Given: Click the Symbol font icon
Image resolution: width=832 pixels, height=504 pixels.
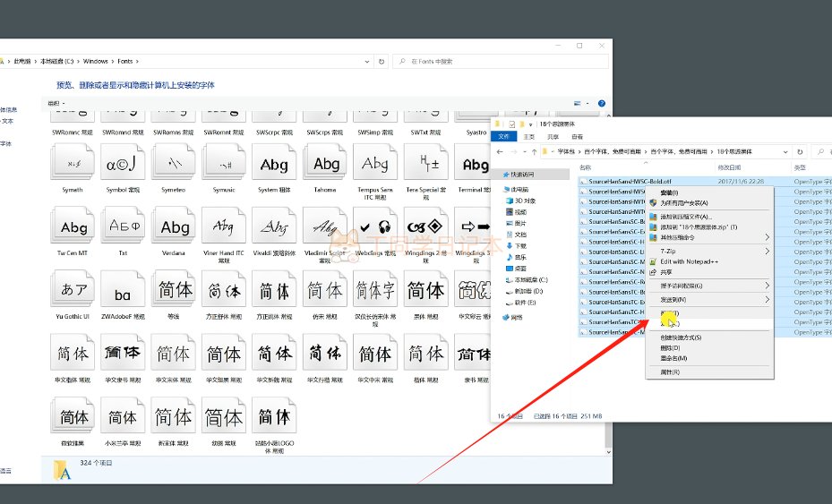Looking at the screenshot, I should (124, 165).
